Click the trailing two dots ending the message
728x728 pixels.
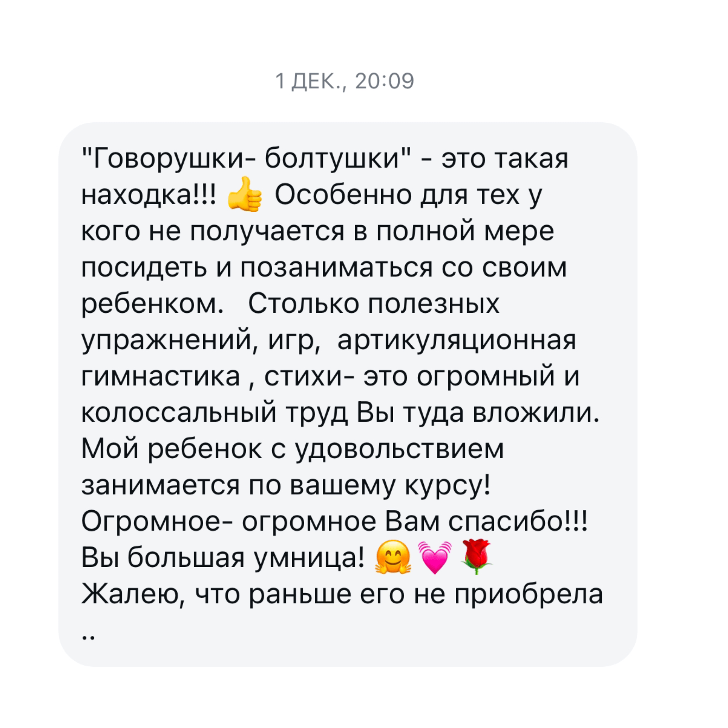[x=88, y=638]
